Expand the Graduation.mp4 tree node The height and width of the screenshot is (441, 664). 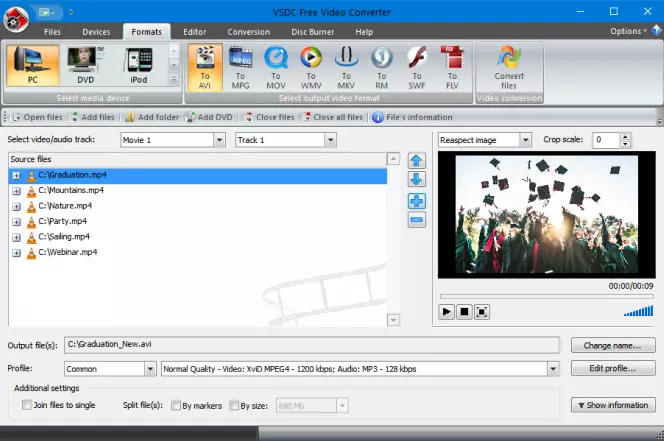[17, 176]
